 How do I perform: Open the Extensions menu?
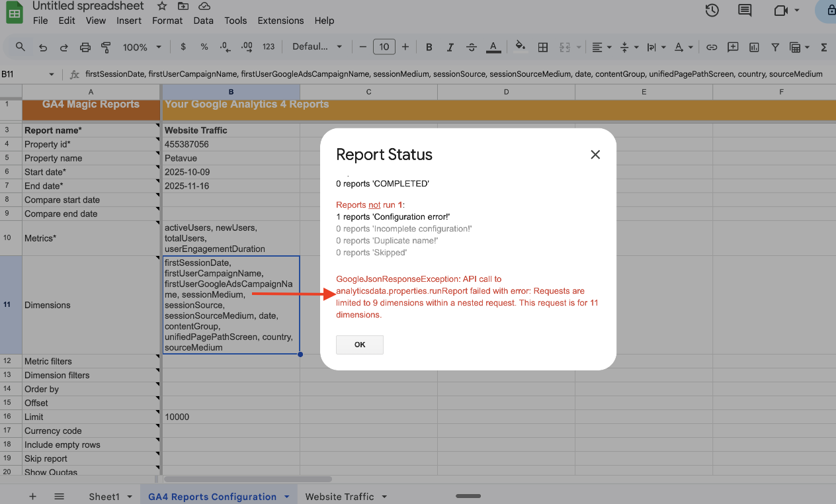click(280, 21)
